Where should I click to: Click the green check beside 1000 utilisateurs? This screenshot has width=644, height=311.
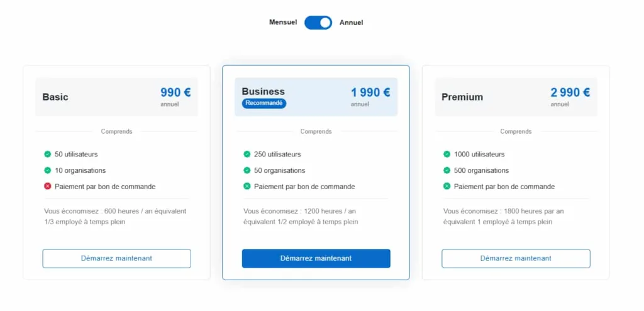447,154
